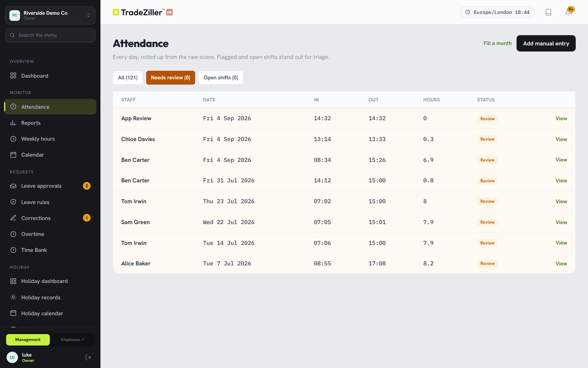Click the HOURS column header
Viewport: 588px width, 368px height.
431,100
